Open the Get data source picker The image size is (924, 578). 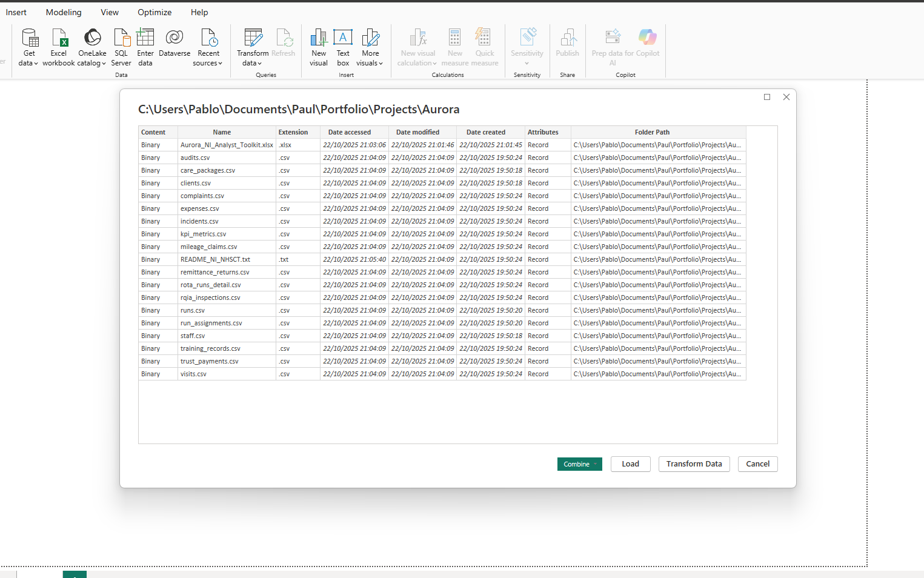(28, 45)
